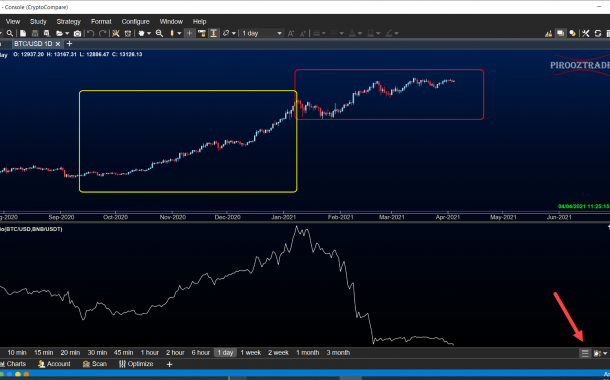Open the line color dropdown in toolbar
Screen dimensions: 610x380
point(391,33)
